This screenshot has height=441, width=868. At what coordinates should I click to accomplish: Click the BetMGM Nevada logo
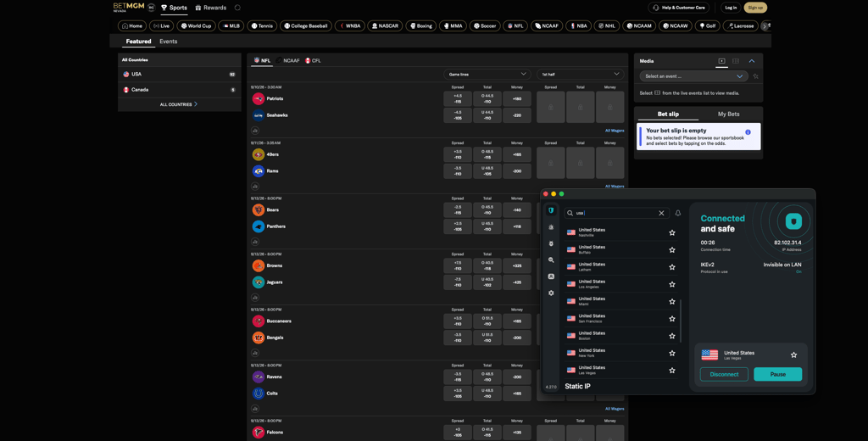tap(129, 7)
